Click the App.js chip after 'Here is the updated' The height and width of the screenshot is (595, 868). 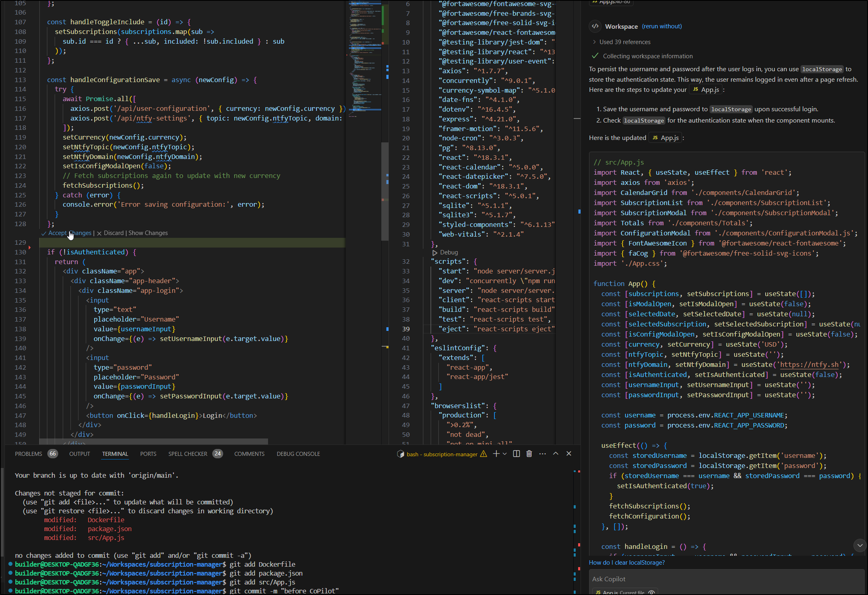(x=665, y=138)
